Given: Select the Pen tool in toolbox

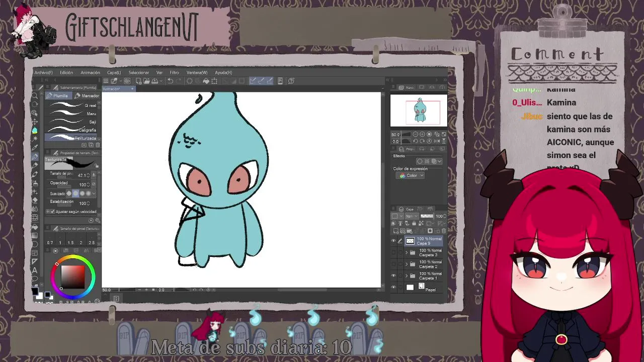Looking at the screenshot, I should tap(35, 156).
